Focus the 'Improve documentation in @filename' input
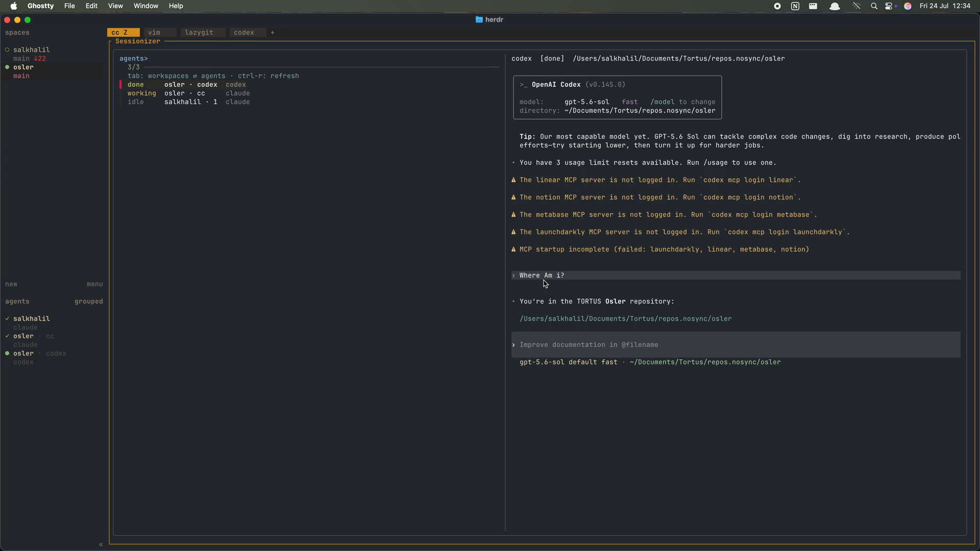 [x=736, y=345]
